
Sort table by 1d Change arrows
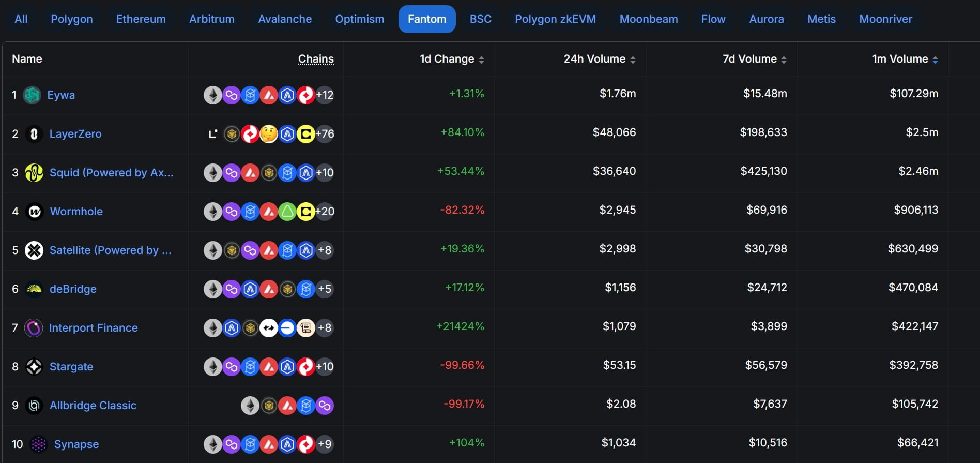point(481,60)
